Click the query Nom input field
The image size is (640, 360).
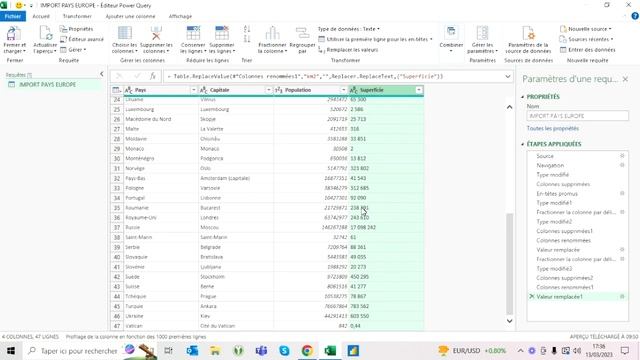[578, 116]
